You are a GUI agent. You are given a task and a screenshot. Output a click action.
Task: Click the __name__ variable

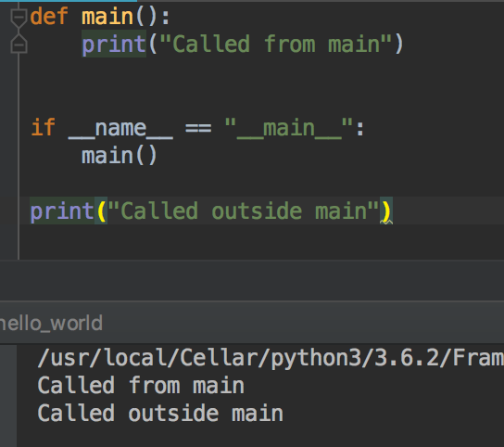(x=120, y=129)
